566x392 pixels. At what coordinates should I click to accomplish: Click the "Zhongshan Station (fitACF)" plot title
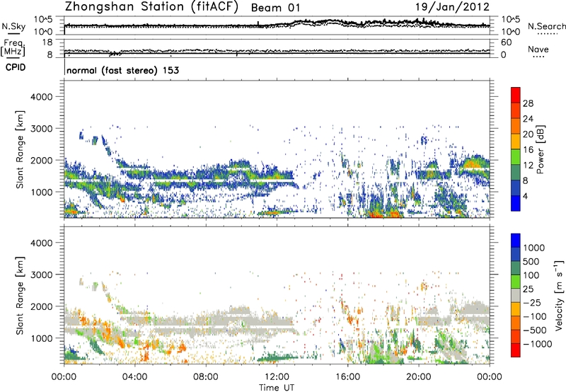(151, 7)
